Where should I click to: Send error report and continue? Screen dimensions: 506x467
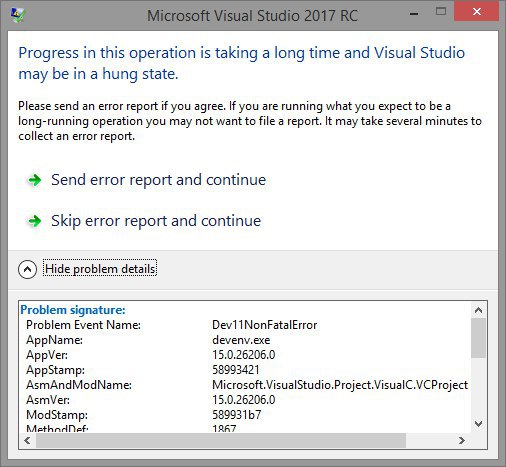[158, 180]
